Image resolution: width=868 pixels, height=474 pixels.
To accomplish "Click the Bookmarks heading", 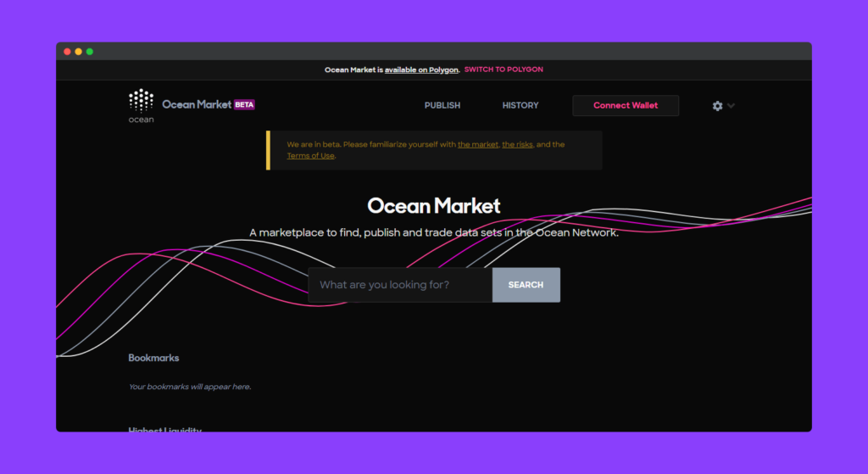I will pyautogui.click(x=153, y=358).
